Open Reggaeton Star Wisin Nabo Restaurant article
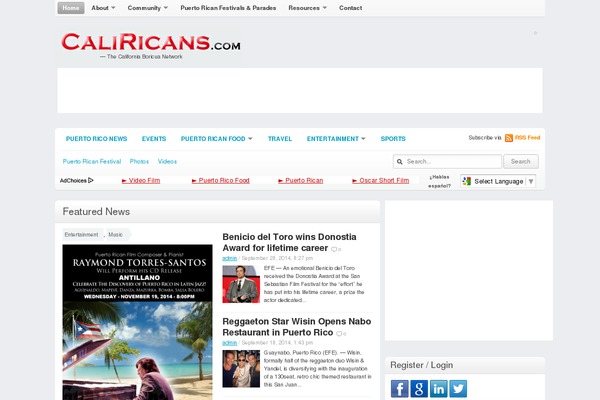 click(297, 327)
